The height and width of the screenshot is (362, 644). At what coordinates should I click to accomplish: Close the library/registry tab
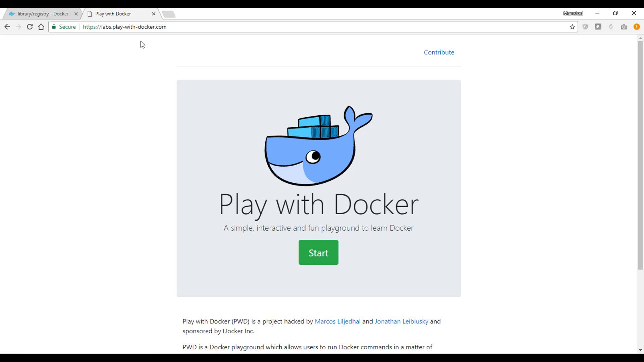pos(76,14)
